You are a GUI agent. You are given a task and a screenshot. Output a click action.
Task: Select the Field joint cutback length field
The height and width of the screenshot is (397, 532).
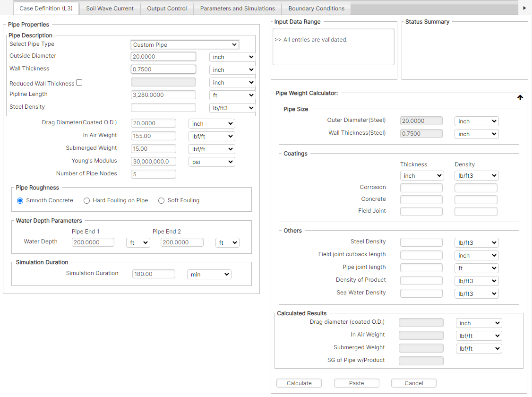pyautogui.click(x=421, y=255)
